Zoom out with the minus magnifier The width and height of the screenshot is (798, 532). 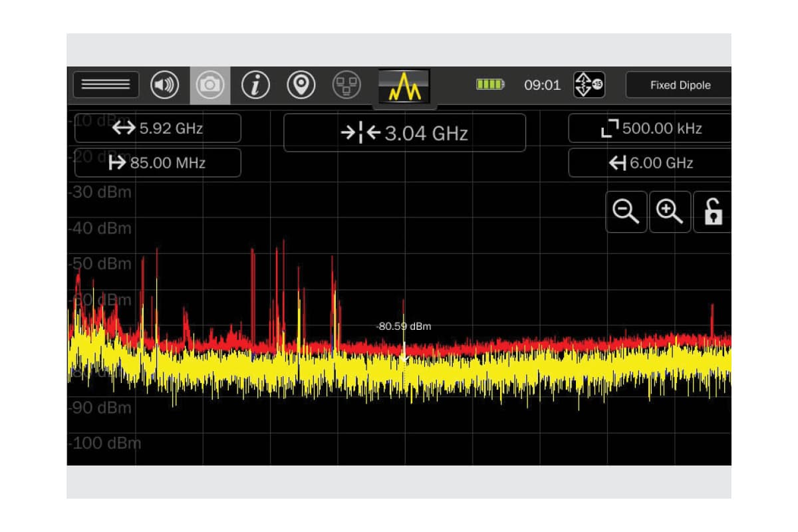click(x=626, y=212)
